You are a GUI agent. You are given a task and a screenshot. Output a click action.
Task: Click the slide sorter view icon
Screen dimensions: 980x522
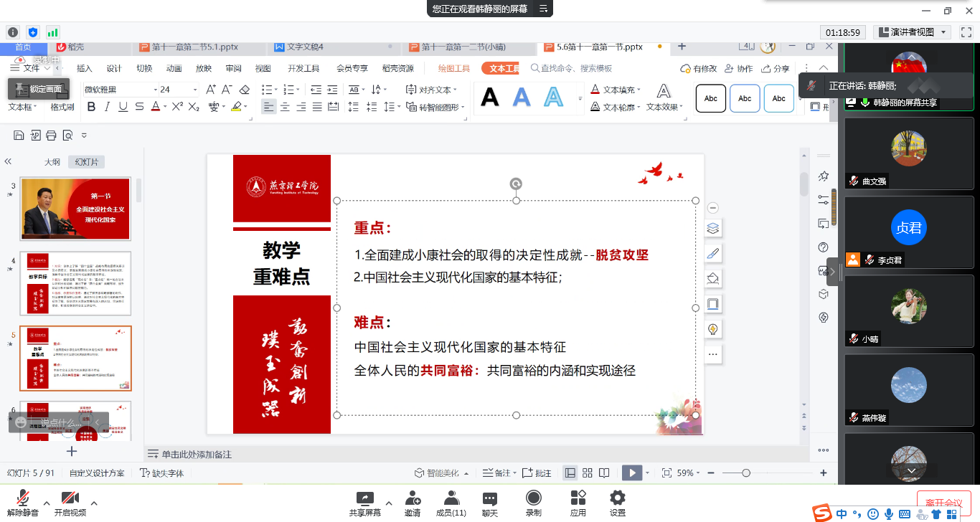(588, 473)
